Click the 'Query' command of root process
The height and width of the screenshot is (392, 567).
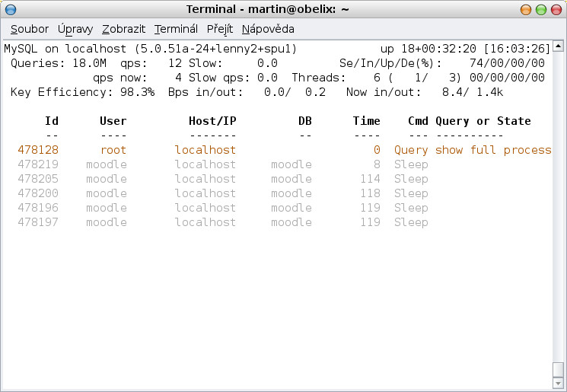click(x=411, y=150)
